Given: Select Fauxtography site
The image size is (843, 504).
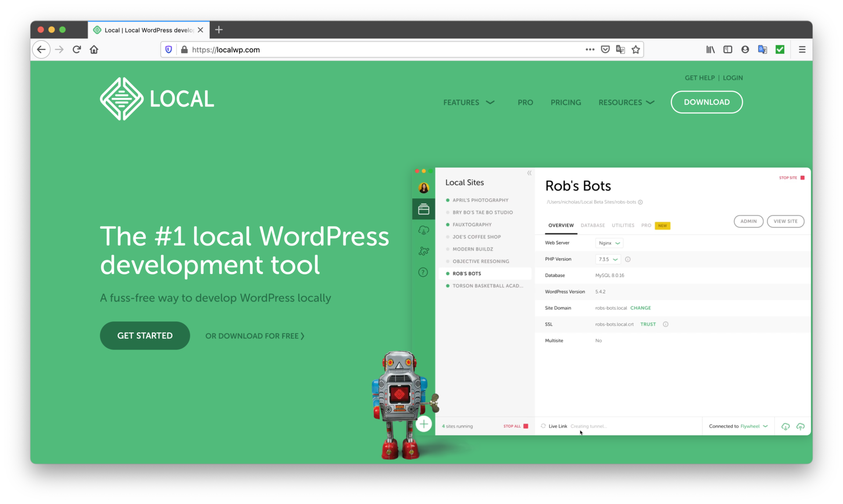Looking at the screenshot, I should pyautogui.click(x=472, y=225).
